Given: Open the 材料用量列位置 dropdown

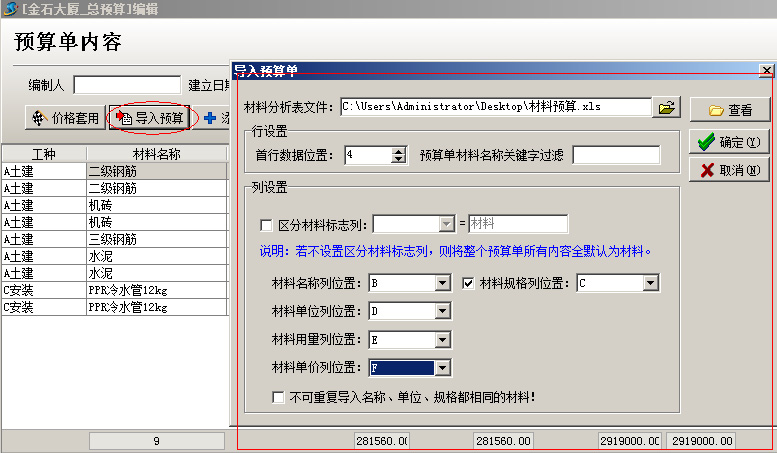Looking at the screenshot, I should 442,340.
